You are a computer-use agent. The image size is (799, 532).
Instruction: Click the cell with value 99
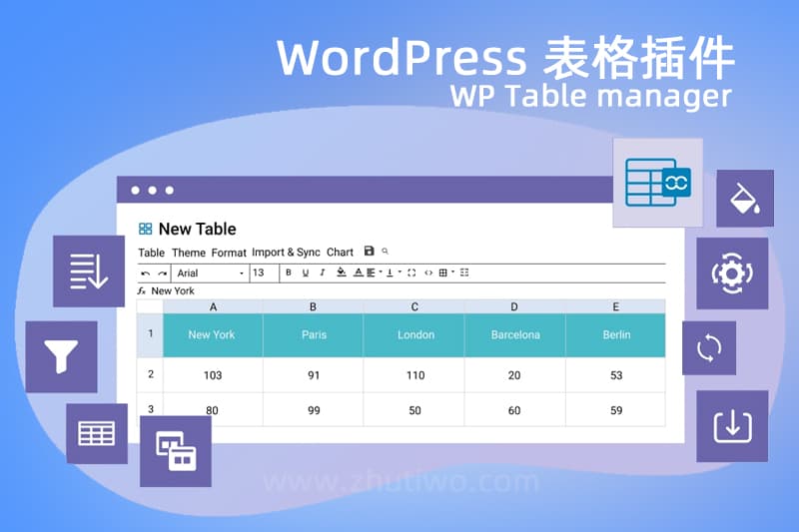[313, 410]
